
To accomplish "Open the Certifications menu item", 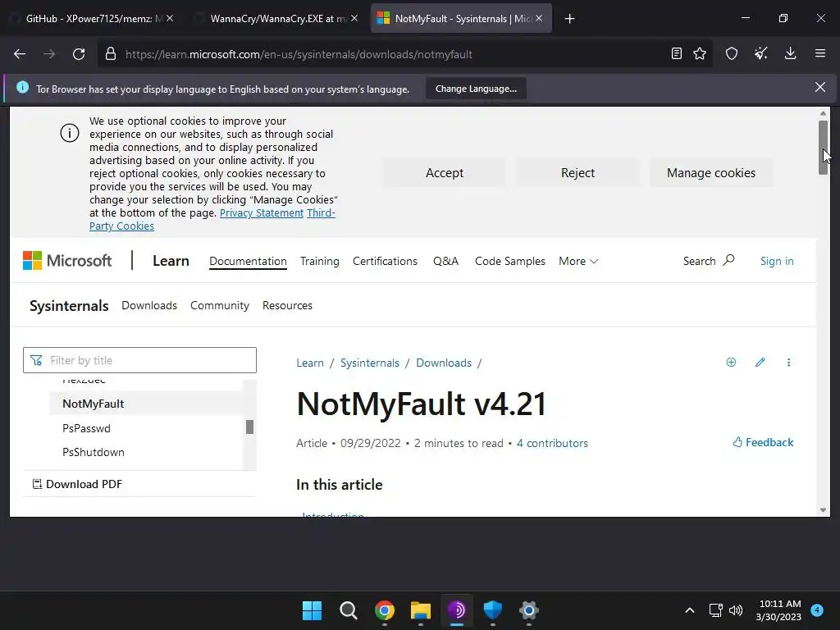I will pos(385,261).
